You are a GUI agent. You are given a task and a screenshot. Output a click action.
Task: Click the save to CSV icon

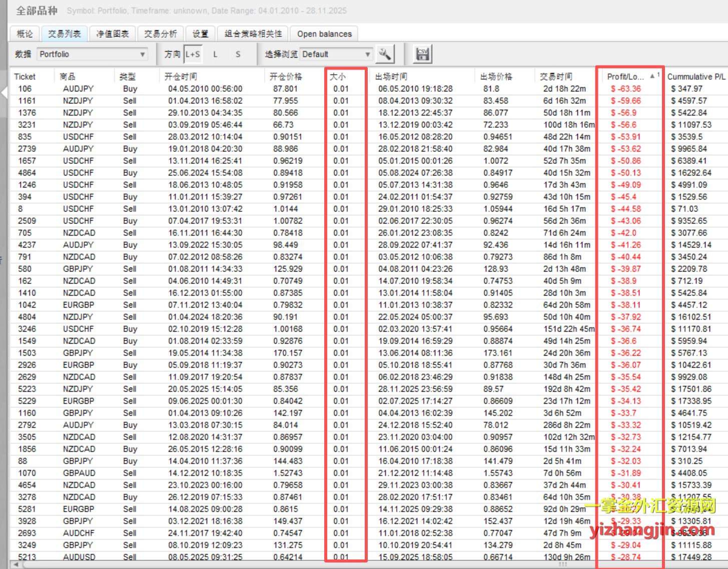422,54
